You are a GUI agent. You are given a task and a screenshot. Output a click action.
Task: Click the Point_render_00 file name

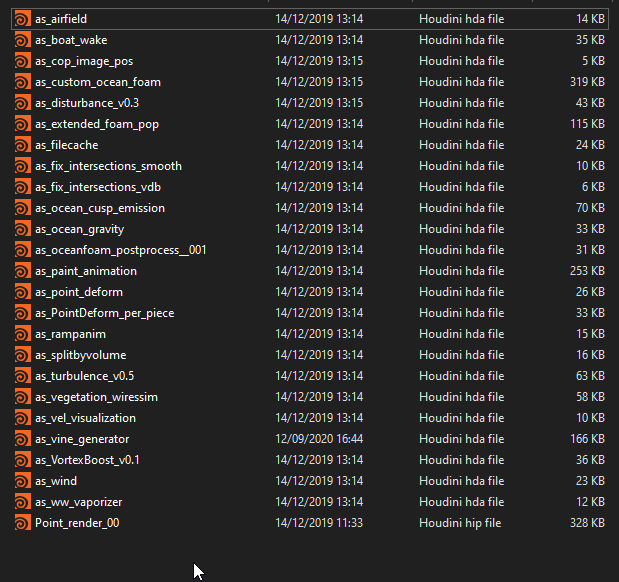pos(77,523)
